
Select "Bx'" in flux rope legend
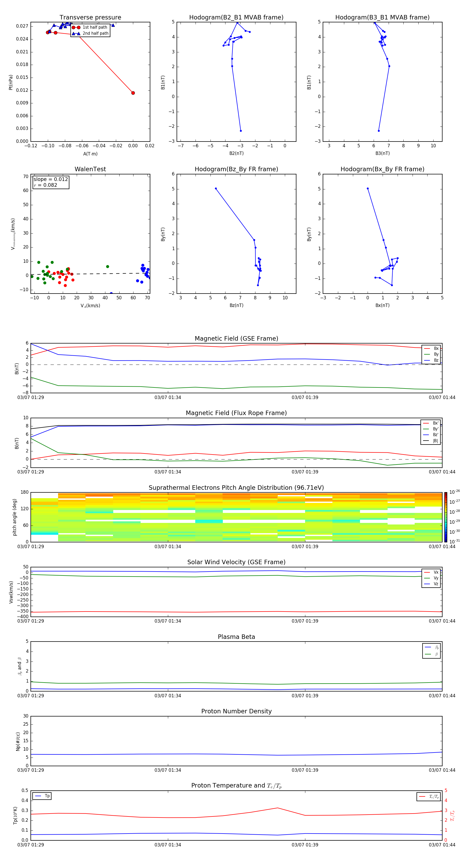(x=431, y=423)
